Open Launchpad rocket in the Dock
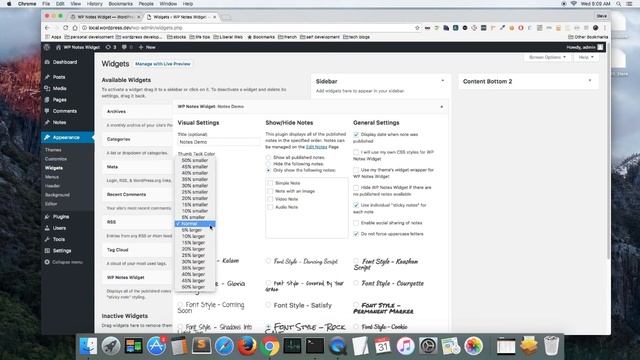 coord(111,346)
